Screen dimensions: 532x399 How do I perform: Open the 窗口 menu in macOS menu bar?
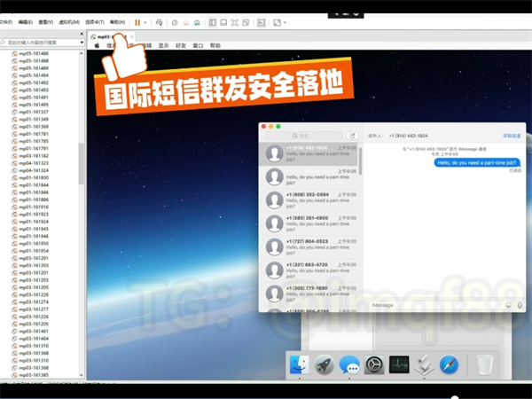[198, 44]
